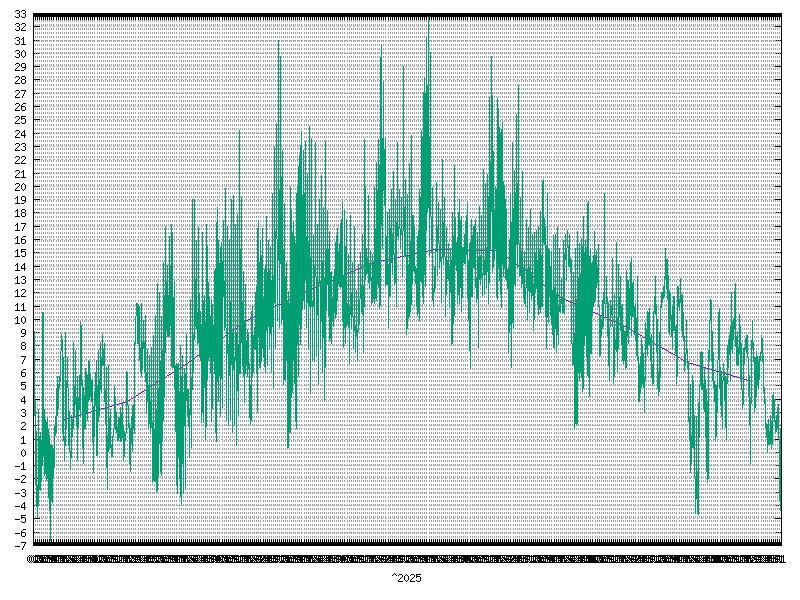Click the 0 tick label on the y-axis
The image size is (800, 600).
point(22,452)
